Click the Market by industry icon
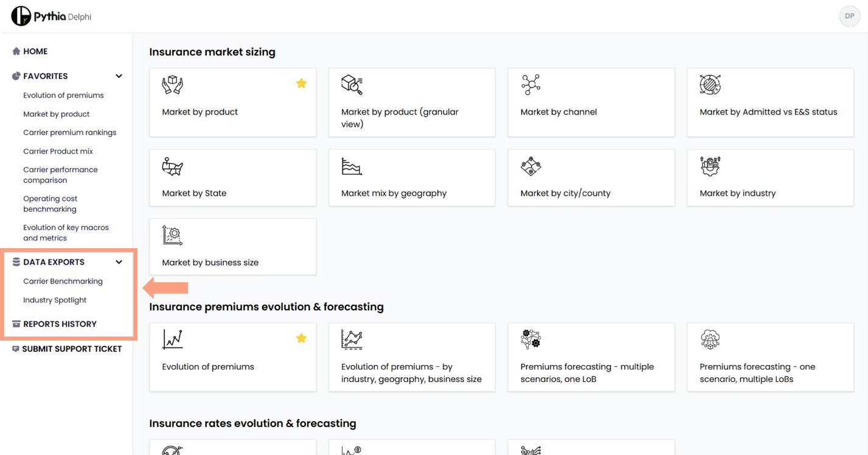868x455 pixels. (710, 166)
